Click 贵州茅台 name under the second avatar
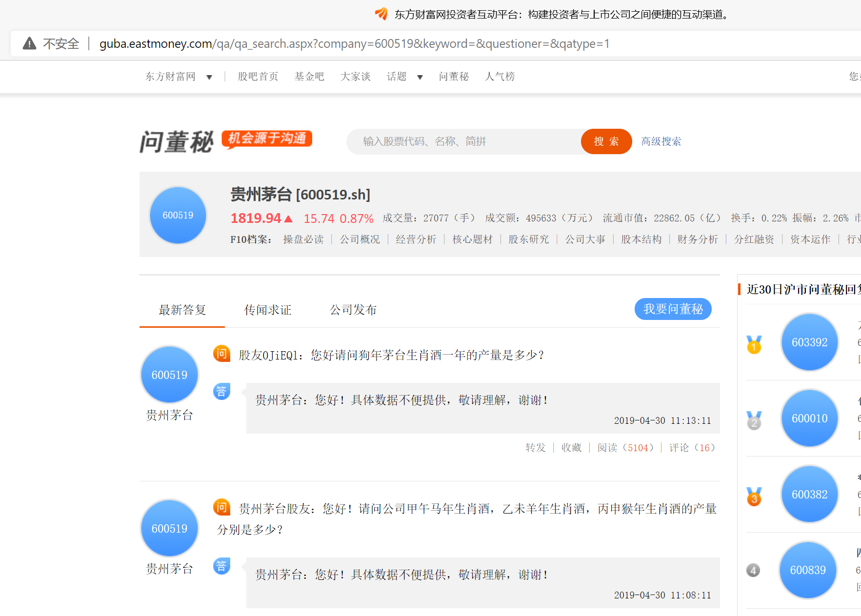 tap(170, 569)
